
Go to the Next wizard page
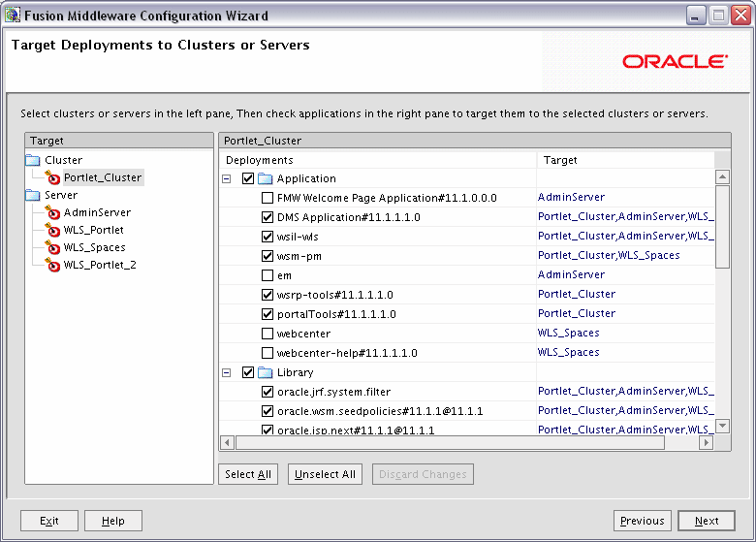pos(707,521)
